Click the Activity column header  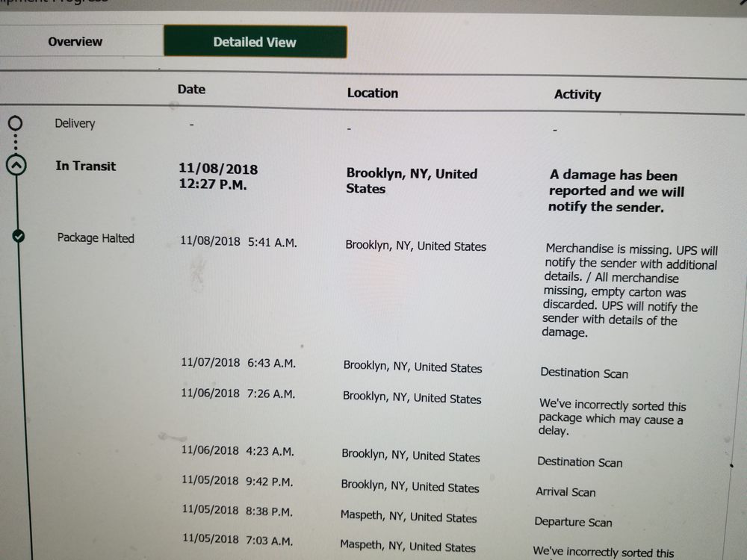(577, 95)
